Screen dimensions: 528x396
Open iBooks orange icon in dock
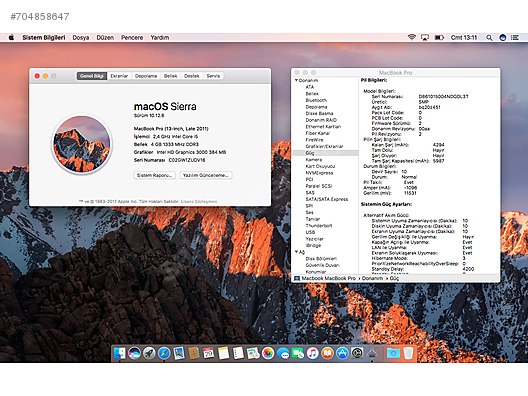click(x=327, y=353)
